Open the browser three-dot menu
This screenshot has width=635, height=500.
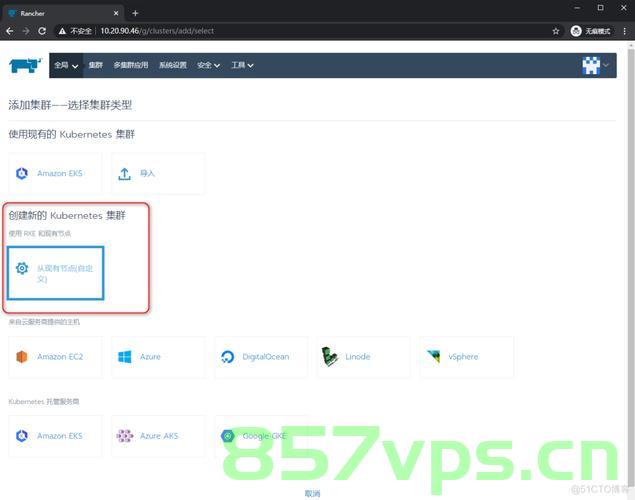click(x=624, y=31)
